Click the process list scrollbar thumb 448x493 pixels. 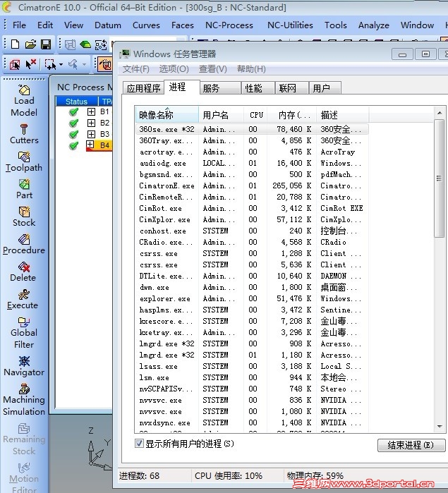(439, 178)
